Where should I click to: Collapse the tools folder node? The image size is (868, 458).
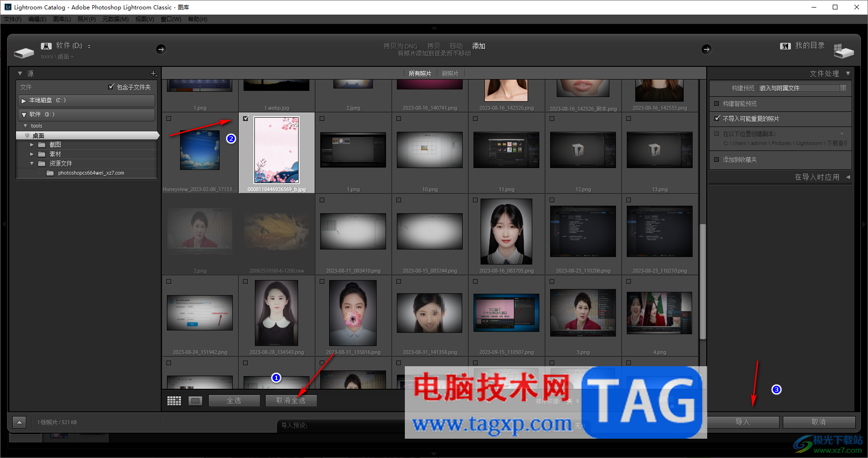25,126
